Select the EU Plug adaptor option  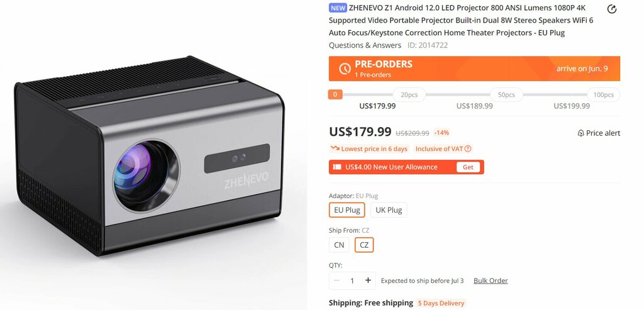347,210
